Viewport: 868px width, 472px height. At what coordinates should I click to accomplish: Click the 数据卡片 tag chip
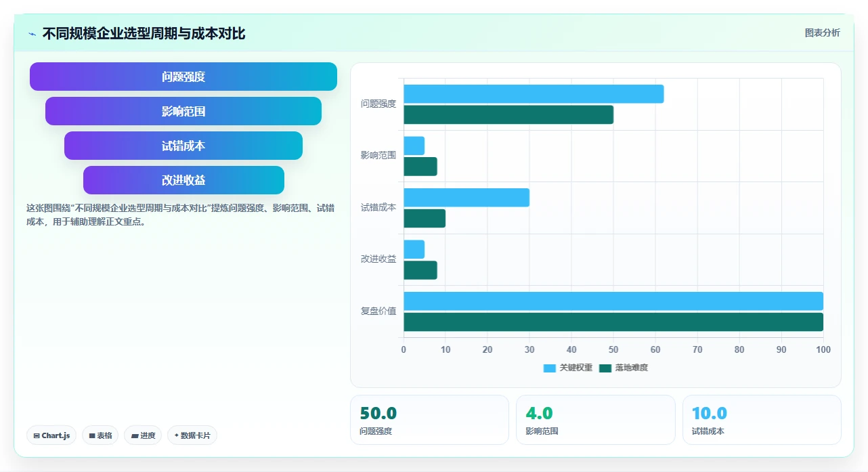(192, 435)
